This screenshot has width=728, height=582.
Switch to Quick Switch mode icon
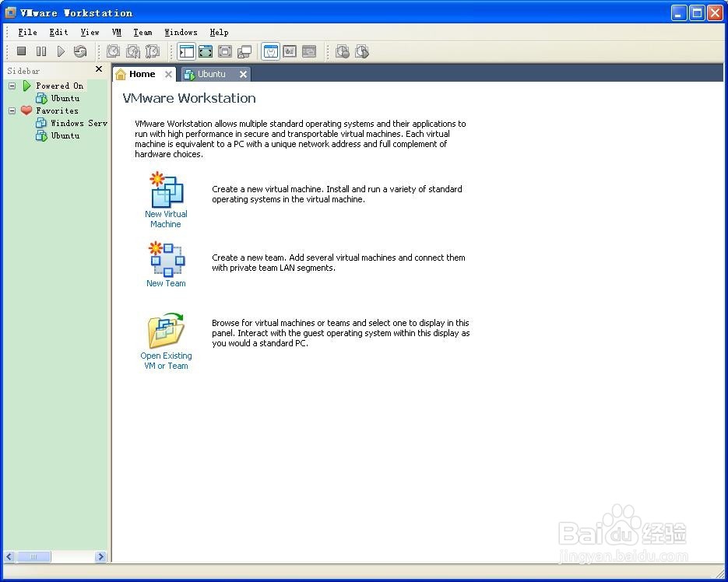[x=206, y=51]
